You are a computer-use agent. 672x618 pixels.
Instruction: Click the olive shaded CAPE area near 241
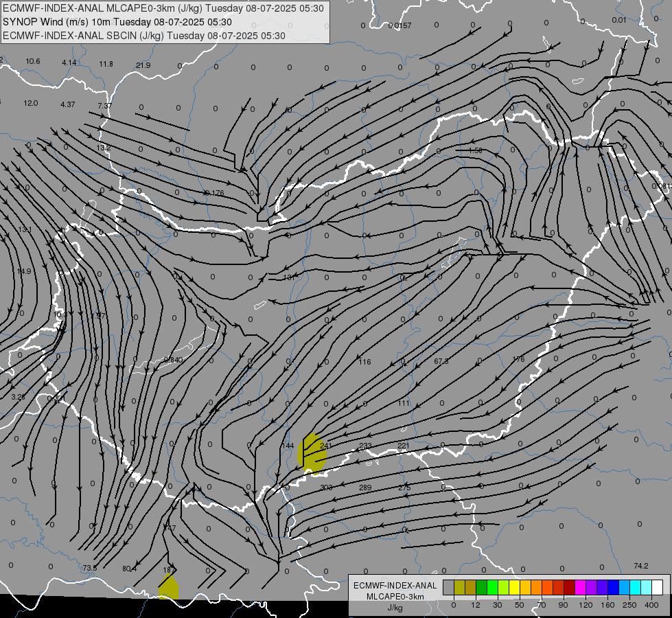[x=312, y=453]
